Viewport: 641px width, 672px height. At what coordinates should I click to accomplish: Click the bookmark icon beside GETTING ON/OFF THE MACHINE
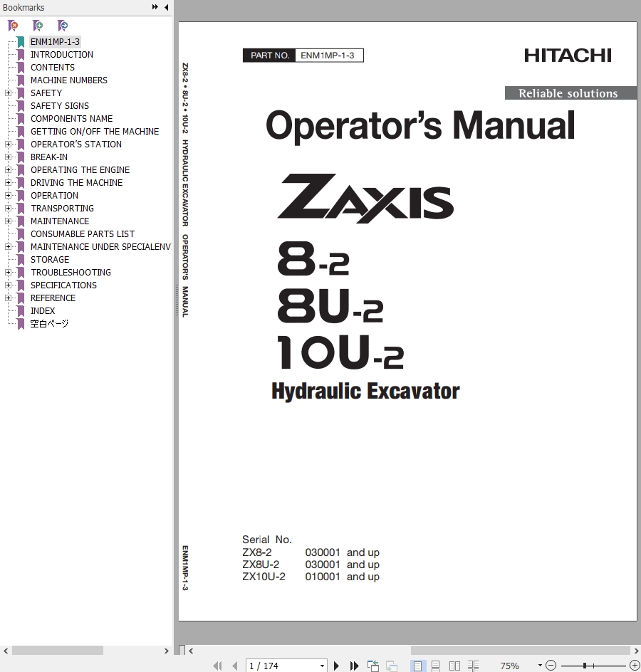tap(21, 132)
